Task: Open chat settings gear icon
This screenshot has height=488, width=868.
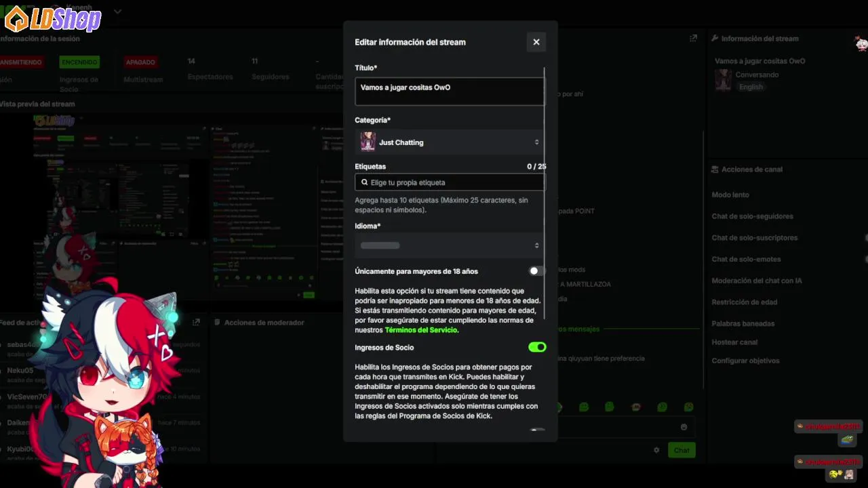Action: pyautogui.click(x=656, y=450)
